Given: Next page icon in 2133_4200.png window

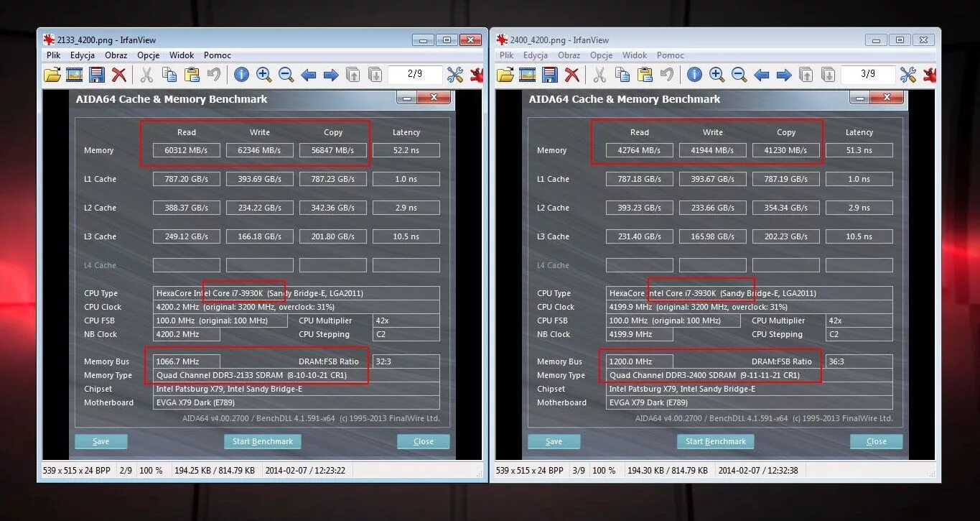Looking at the screenshot, I should tap(375, 75).
